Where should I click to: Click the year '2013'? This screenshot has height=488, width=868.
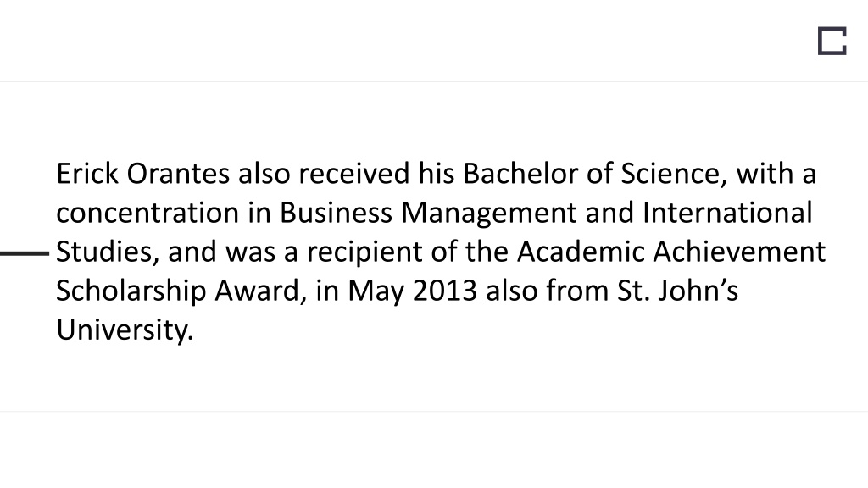tap(445, 291)
